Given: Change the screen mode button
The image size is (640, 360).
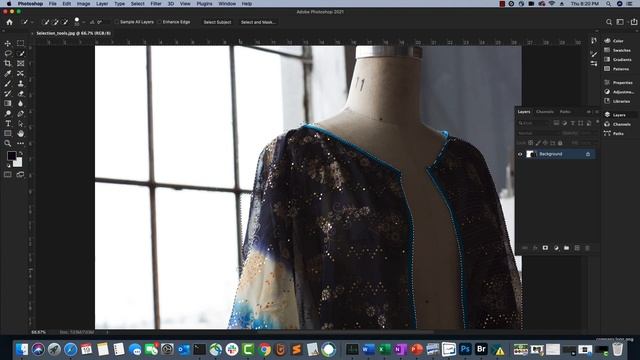Looking at the screenshot, I should [x=20, y=175].
